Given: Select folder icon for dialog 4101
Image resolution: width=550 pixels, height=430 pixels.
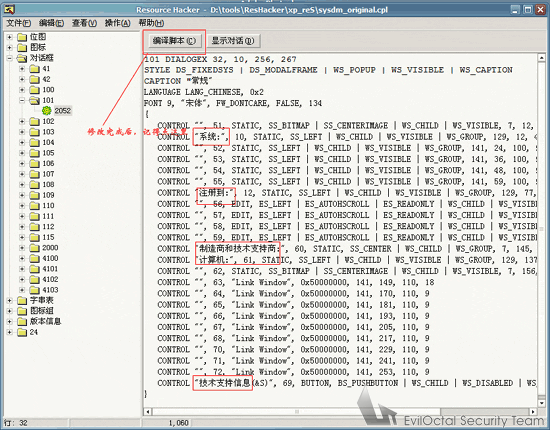Looking at the screenshot, I should tap(34, 269).
